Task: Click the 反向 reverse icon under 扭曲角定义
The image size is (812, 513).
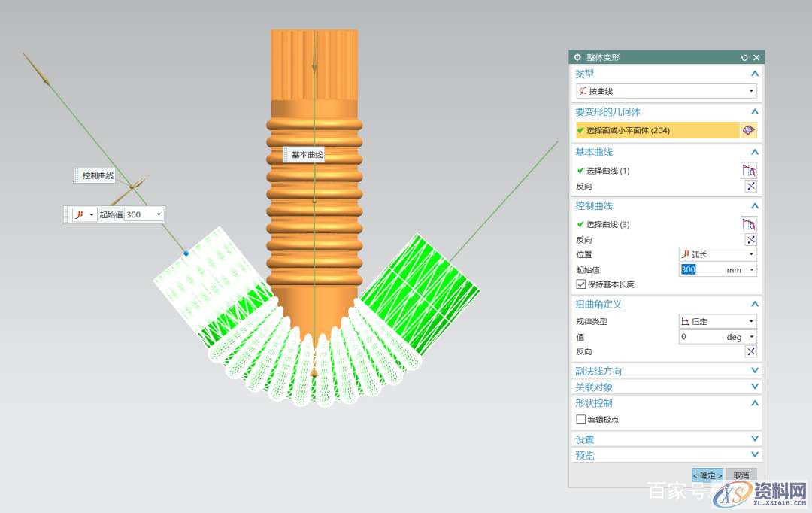Action: coord(750,351)
